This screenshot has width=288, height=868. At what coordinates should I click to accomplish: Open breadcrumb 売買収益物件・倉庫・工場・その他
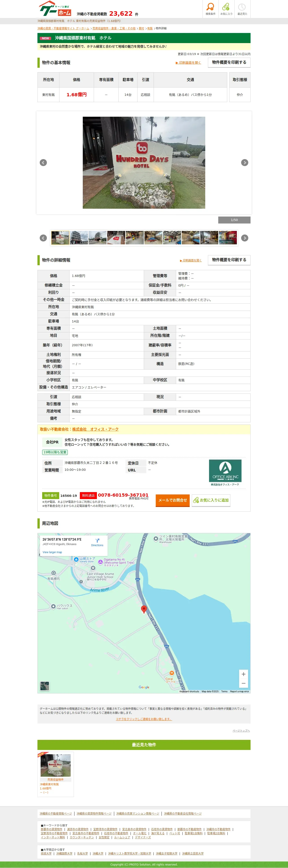[x=114, y=28]
